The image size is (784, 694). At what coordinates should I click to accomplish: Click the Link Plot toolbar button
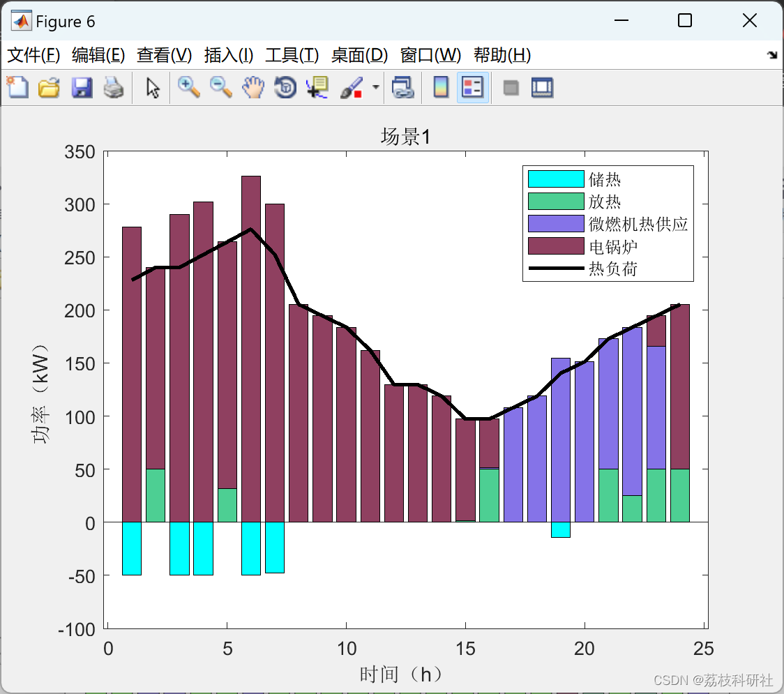pyautogui.click(x=402, y=87)
